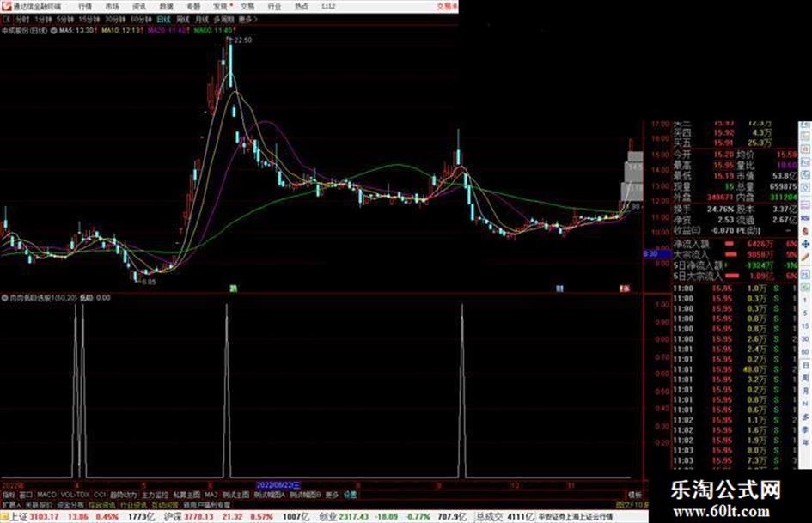
Task: Click the blue cross-arrows move icon
Action: click(805, 244)
